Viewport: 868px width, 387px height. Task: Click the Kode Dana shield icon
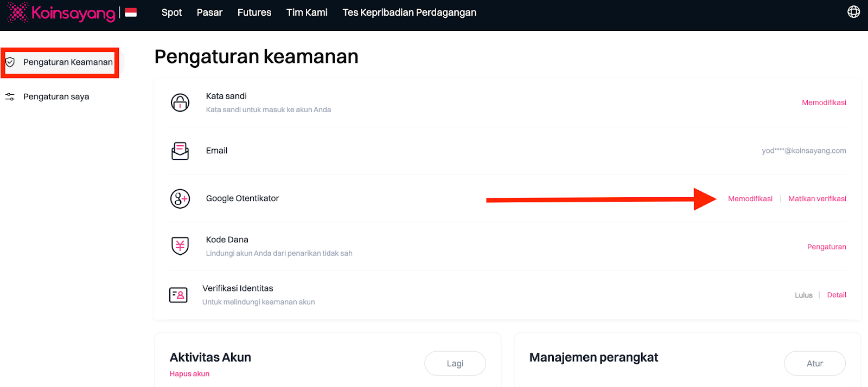click(180, 246)
